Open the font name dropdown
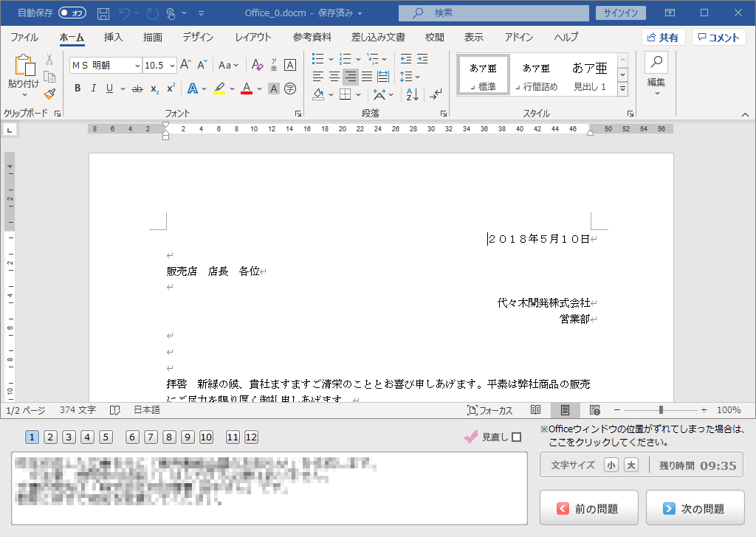The width and height of the screenshot is (756, 537). tap(137, 66)
